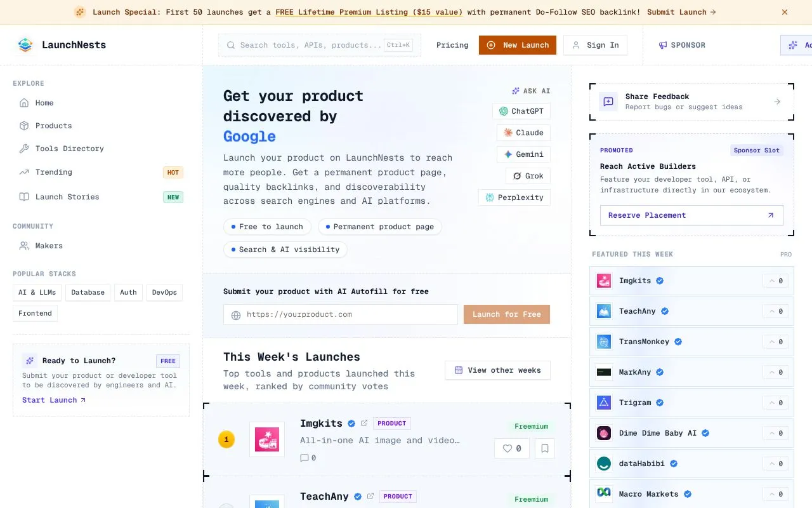Upvote TeachAny in Featured This Week
The height and width of the screenshot is (508, 812).
[775, 311]
